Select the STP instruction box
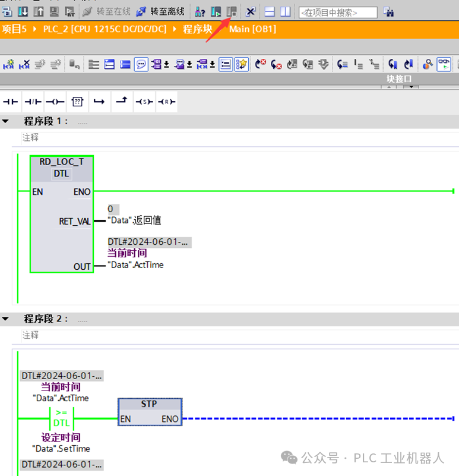Viewport: 459px width, 476px height. (x=150, y=412)
